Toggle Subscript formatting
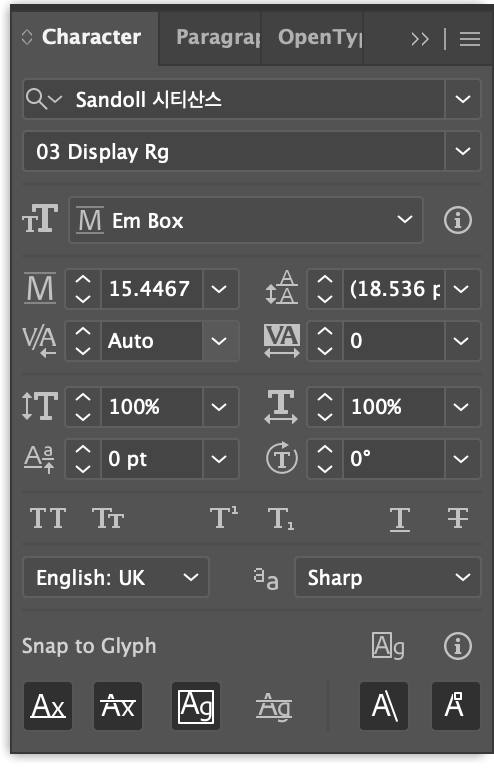This screenshot has width=494, height=768. [281, 519]
